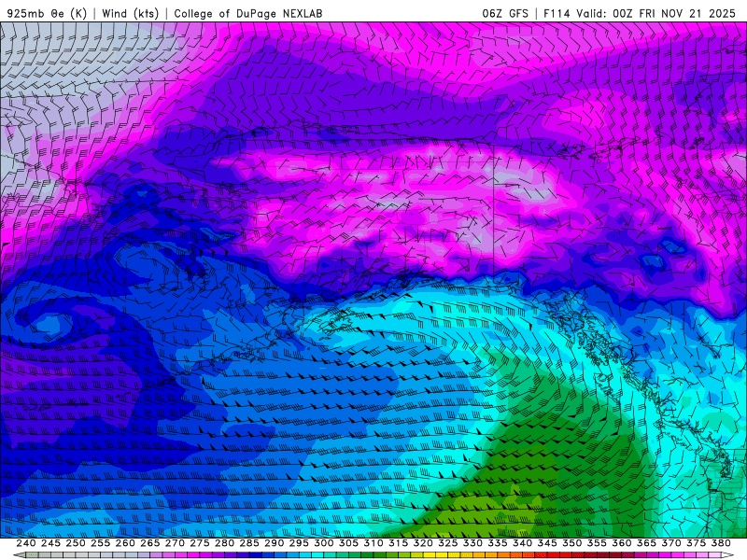Click the 275 value on the color scale
Viewport: 747px width, 560px height.
pyautogui.click(x=200, y=543)
